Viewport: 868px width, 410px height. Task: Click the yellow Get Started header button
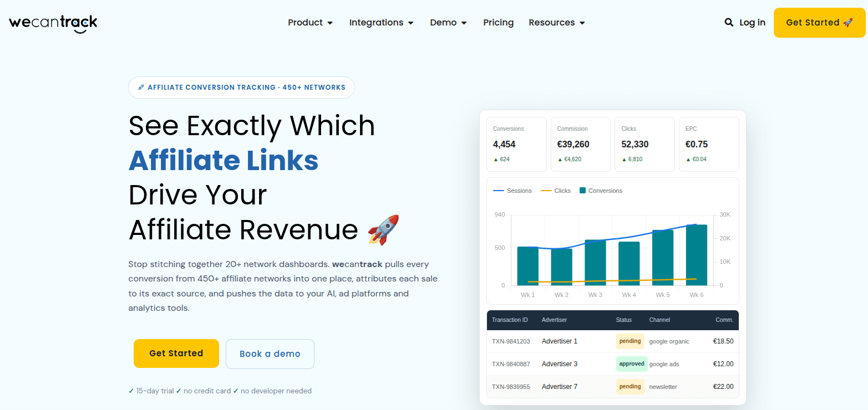pos(819,23)
